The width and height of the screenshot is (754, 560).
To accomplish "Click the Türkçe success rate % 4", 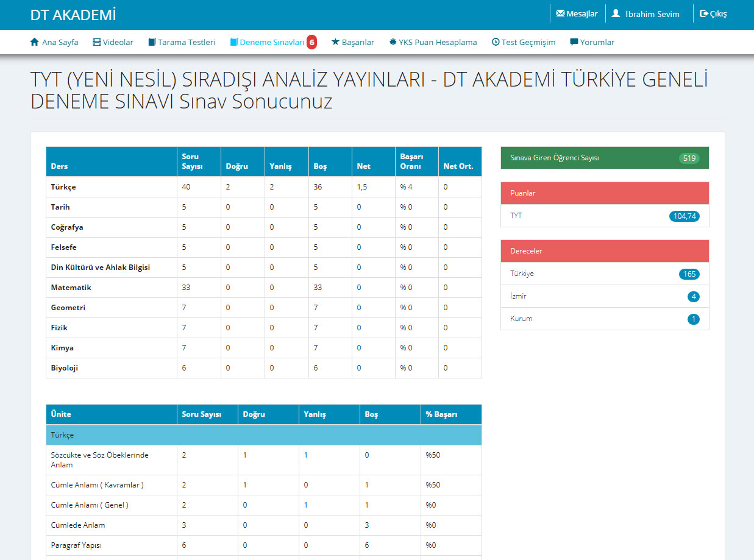I will 407,187.
